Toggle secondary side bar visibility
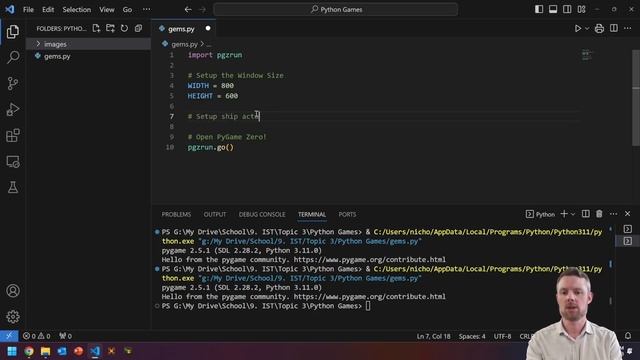 (567, 9)
